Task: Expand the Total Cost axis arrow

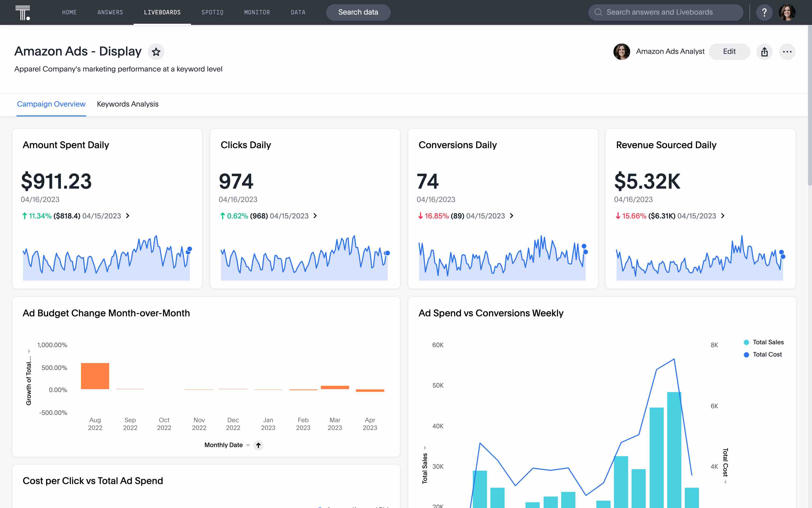Action: point(726,482)
